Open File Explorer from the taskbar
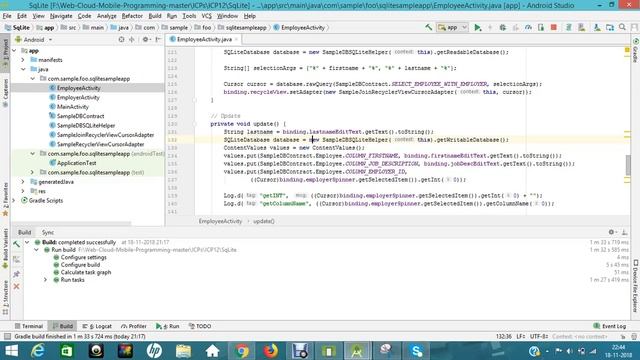Screen dimensions: 640x360 [x=183, y=351]
